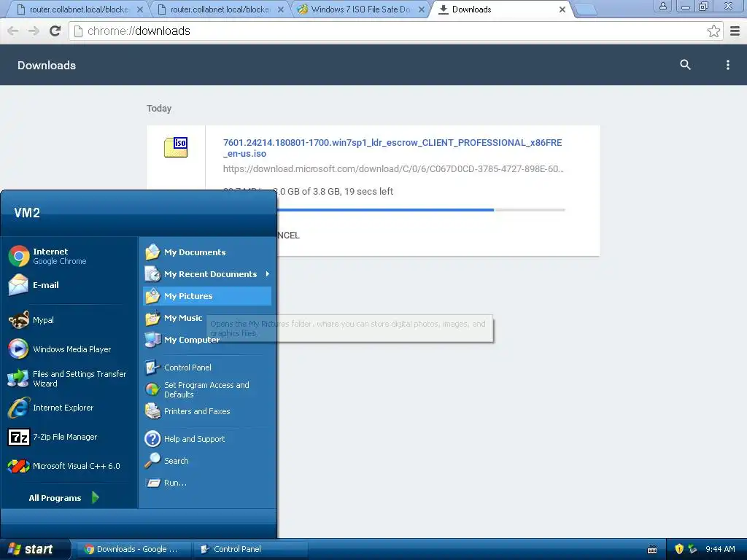Image resolution: width=747 pixels, height=560 pixels.
Task: Click the Chrome profile user icon
Action: [x=662, y=7]
